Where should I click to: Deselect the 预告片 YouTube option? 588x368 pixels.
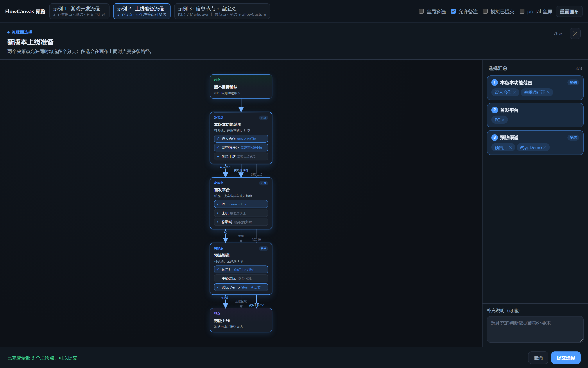(x=241, y=269)
